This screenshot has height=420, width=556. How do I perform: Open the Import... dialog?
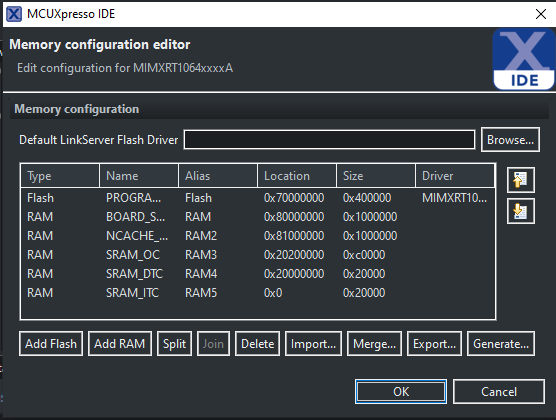coord(313,343)
